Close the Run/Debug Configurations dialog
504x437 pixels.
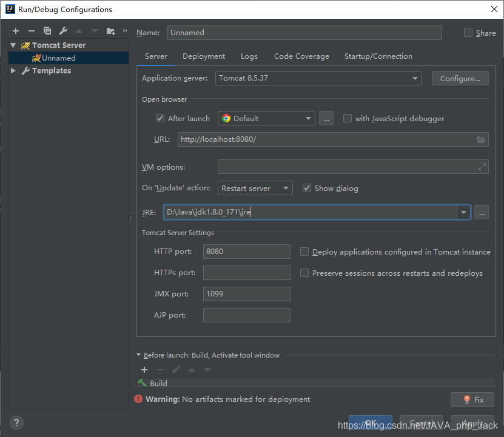click(494, 9)
